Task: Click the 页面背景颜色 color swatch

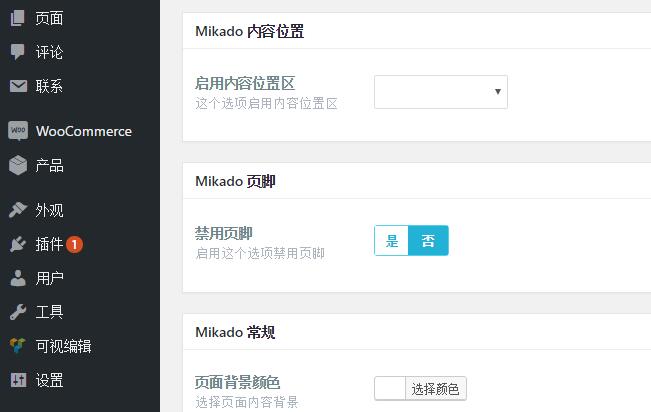Action: pos(390,389)
